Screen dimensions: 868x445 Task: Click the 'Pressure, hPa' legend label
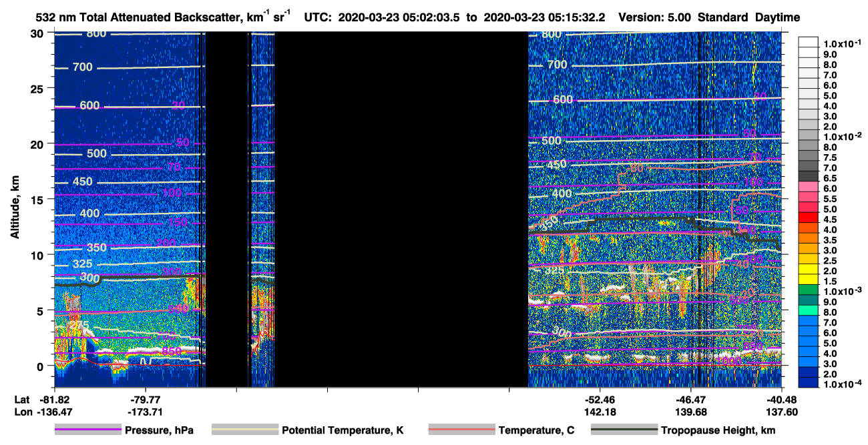(x=159, y=430)
